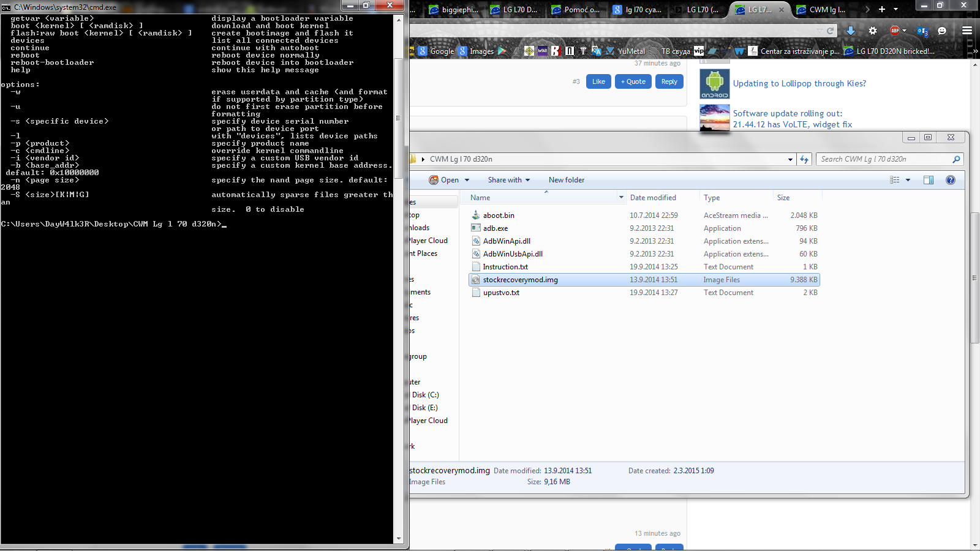The width and height of the screenshot is (980, 551).
Task: Open the Images bookmark
Action: point(476,51)
